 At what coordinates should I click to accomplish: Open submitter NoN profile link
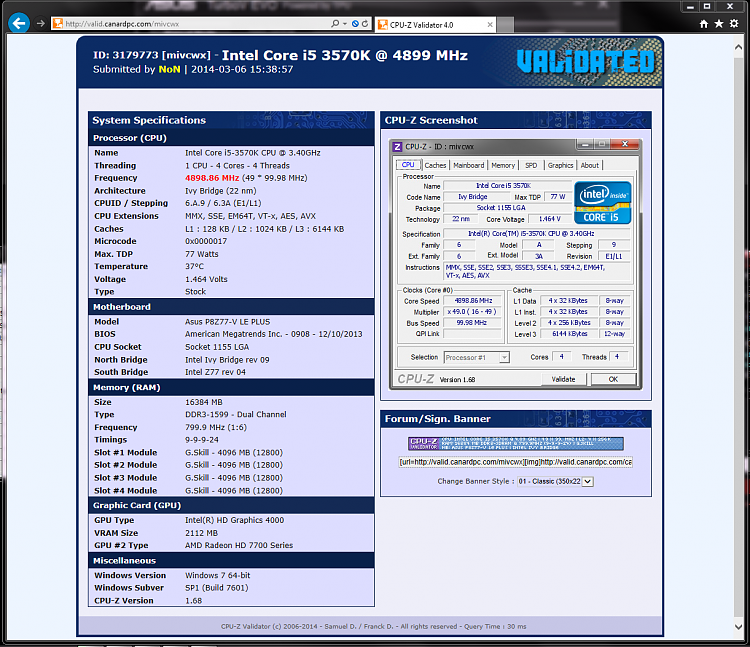[169, 69]
